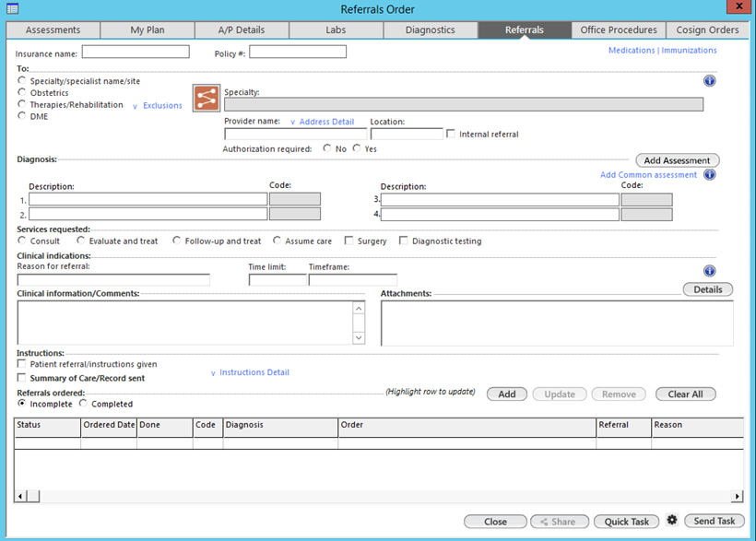Open the Labs tab
Viewport: 756px width, 541px height.
click(337, 29)
